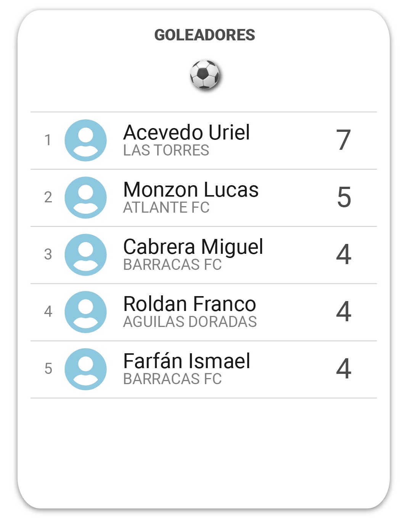Click Monzon Lucas's avatar icon
The width and height of the screenshot is (407, 532).
[x=85, y=197]
